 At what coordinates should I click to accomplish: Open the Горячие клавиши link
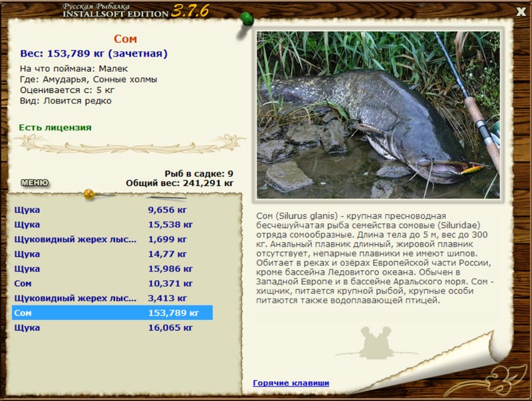point(291,383)
